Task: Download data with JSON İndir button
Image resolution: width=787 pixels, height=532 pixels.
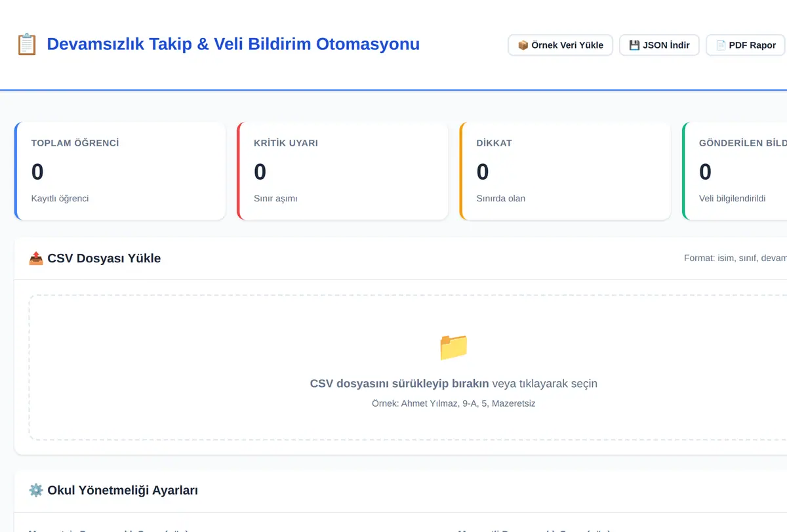Action: click(x=659, y=45)
